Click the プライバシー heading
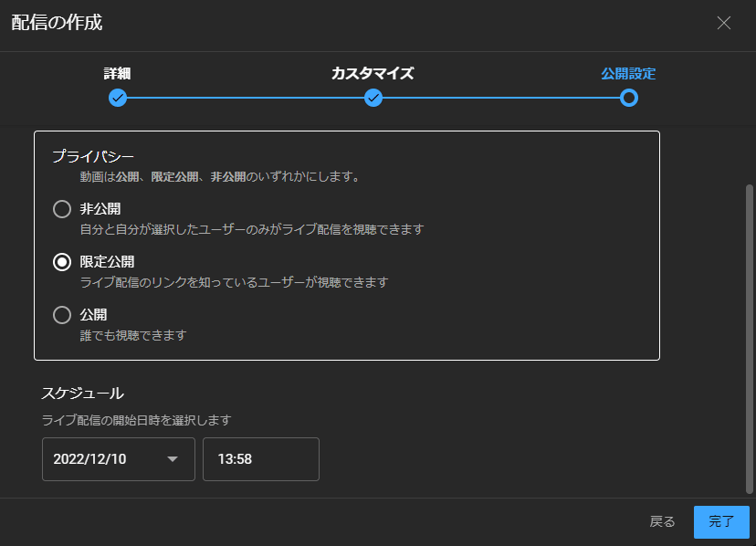The width and height of the screenshot is (756, 546). (x=93, y=156)
